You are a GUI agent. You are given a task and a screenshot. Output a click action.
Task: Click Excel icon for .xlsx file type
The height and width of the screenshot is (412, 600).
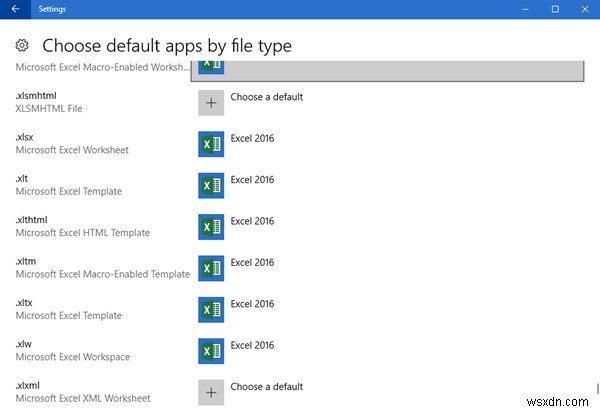pos(211,144)
